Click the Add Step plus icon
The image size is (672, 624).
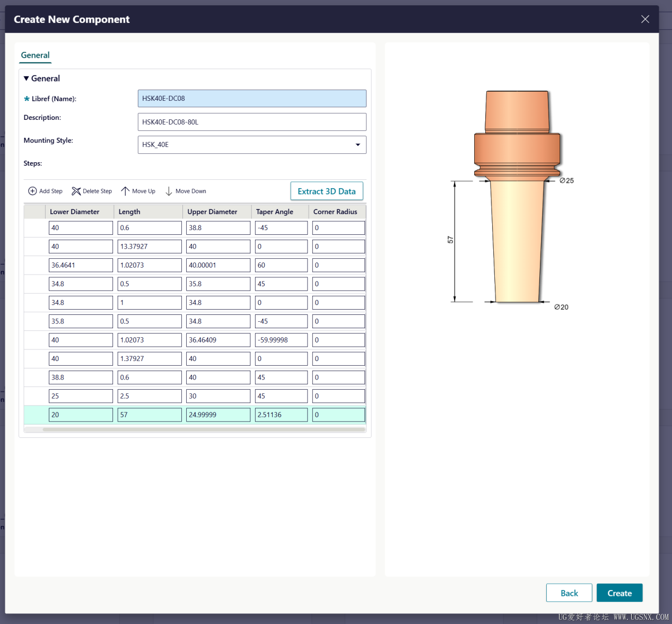[x=32, y=191]
